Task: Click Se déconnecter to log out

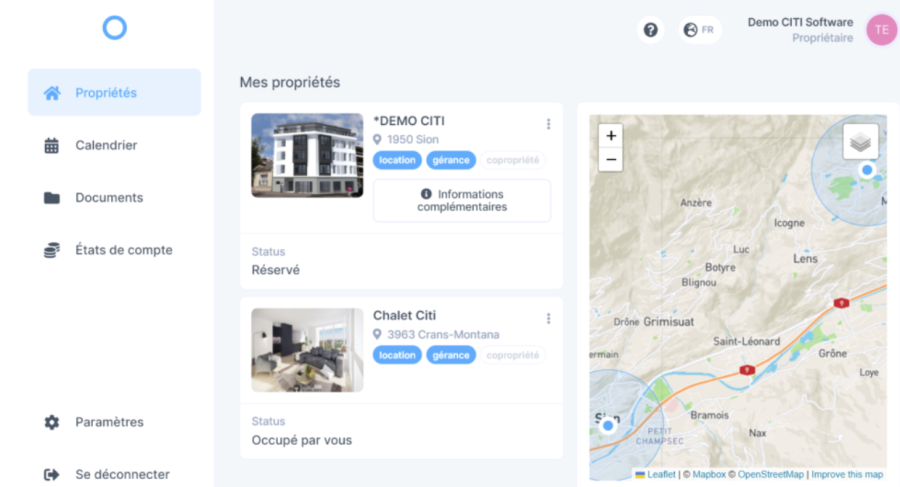Action: (x=122, y=474)
